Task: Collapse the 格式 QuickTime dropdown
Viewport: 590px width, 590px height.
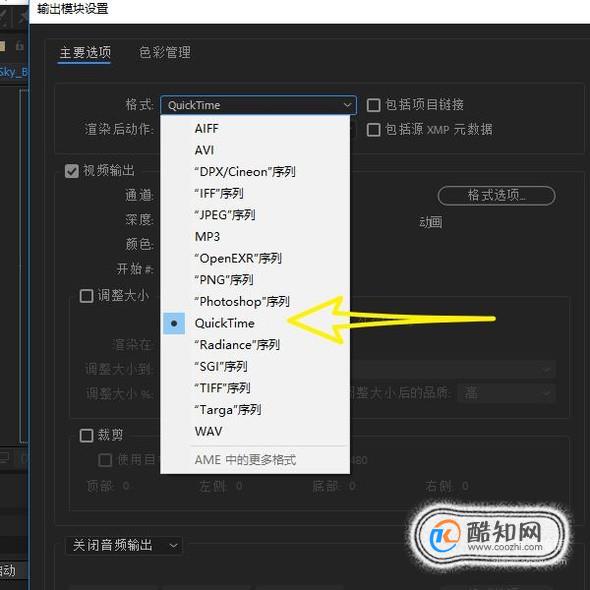Action: point(258,105)
